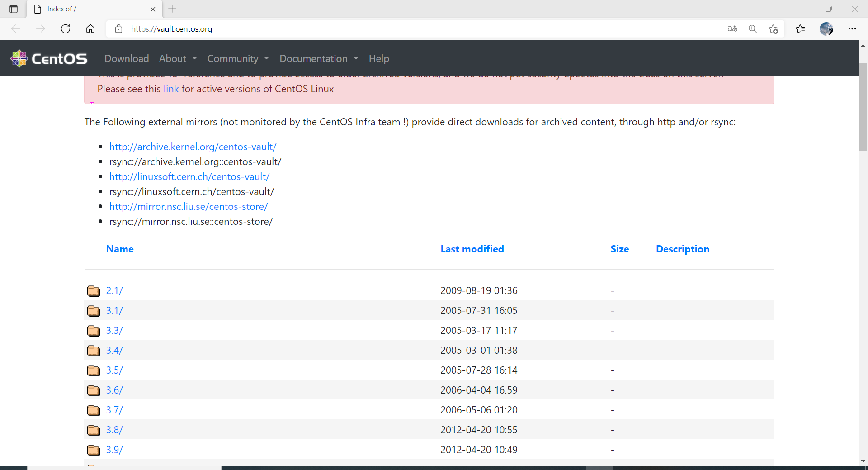Click the folder icon for 3.7/

coord(94,410)
